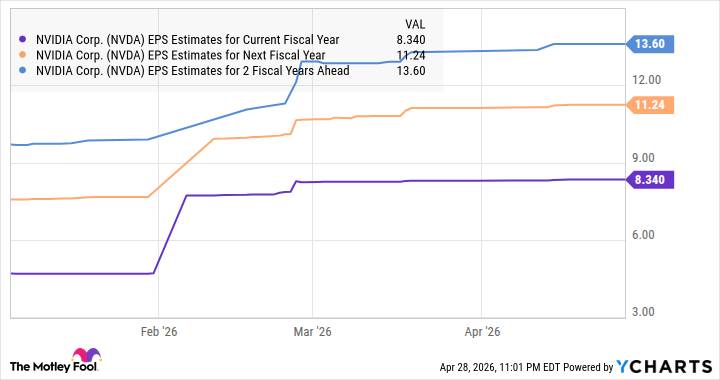Select the 2 Fiscal Years Ahead legend label

coord(192,71)
